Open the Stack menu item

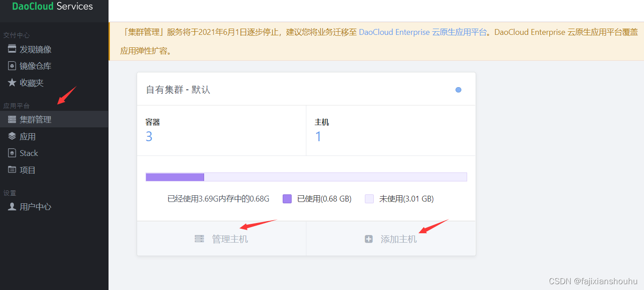pyautogui.click(x=54, y=153)
